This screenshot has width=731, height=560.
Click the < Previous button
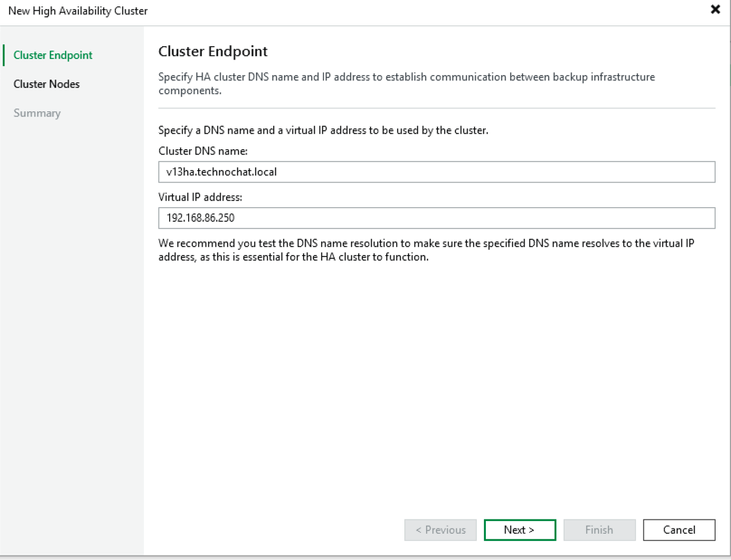441,530
